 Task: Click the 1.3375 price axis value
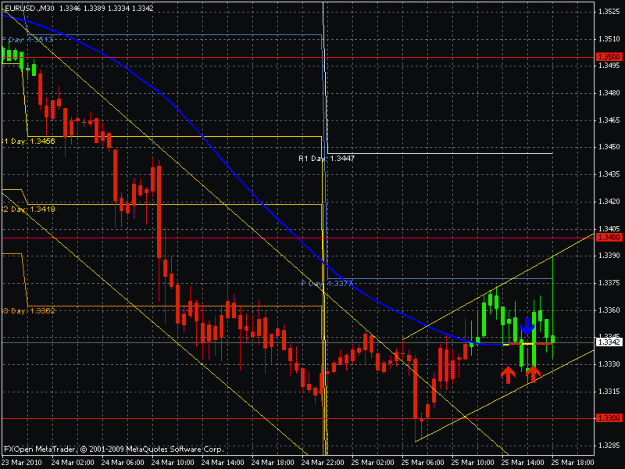click(609, 283)
